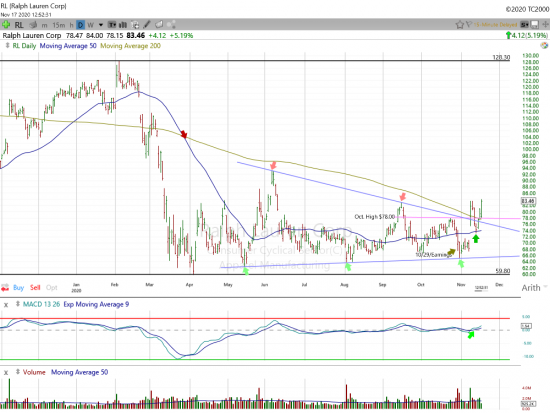Click the Moving Average 200 label
This screenshot has width=550, height=413.
pos(130,46)
